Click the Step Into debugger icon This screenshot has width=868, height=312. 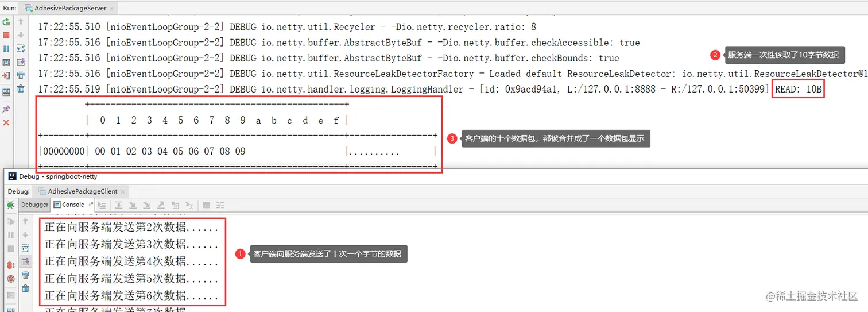(133, 205)
